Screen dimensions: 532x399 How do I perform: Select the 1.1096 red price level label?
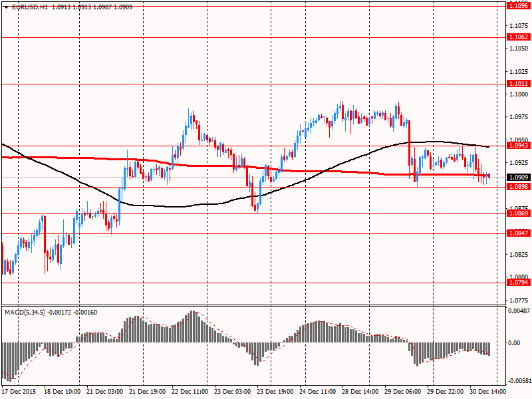(x=519, y=6)
